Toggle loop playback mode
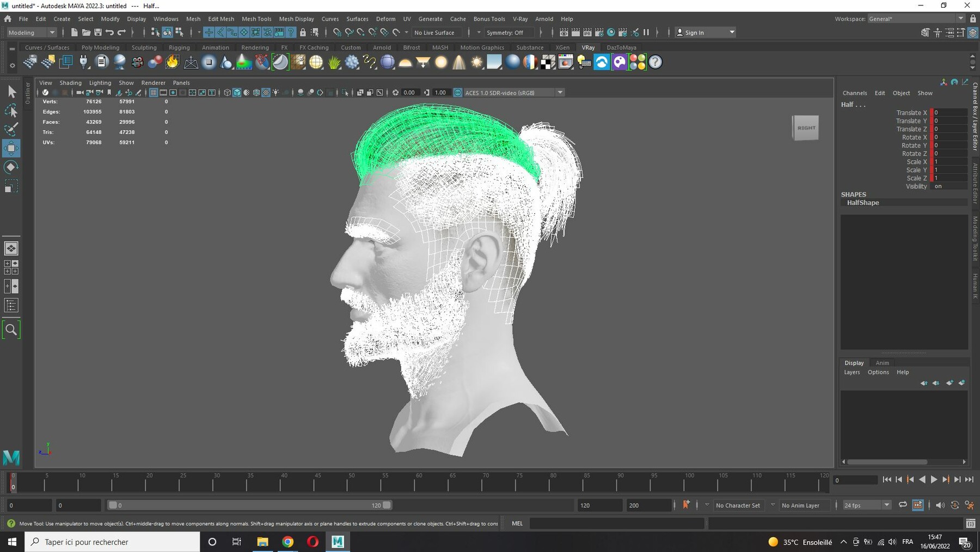 [x=903, y=505]
